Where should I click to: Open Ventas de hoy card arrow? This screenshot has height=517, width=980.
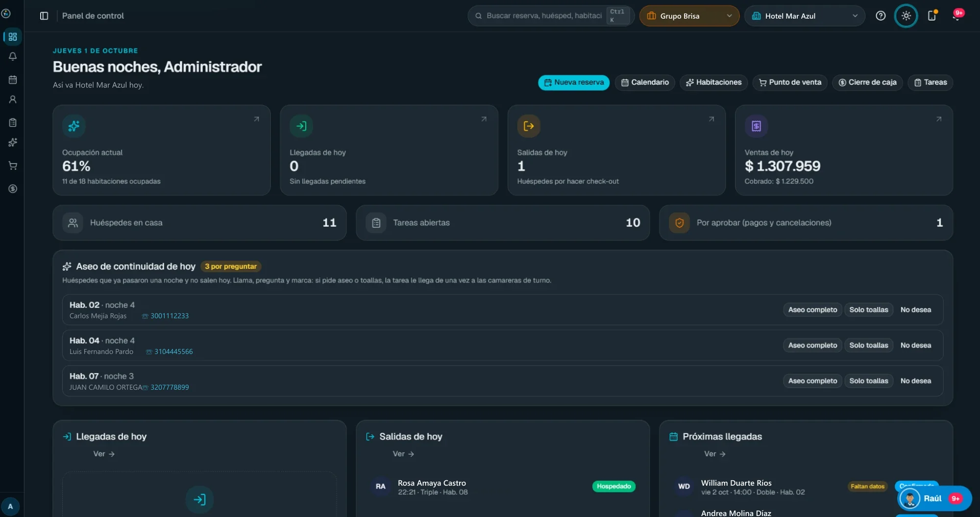point(939,119)
